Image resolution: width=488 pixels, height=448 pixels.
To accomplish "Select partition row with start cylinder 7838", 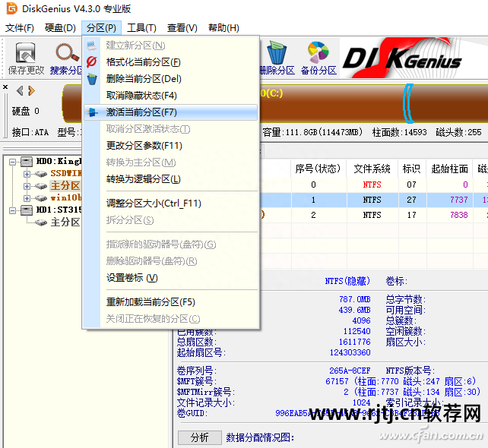I will tap(373, 215).
